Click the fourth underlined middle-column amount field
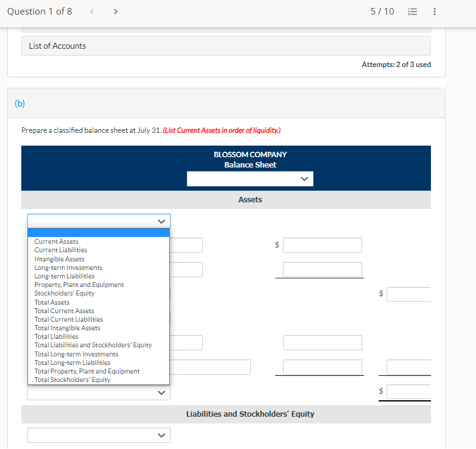Screen dimensions: 476x449 tap(323, 367)
